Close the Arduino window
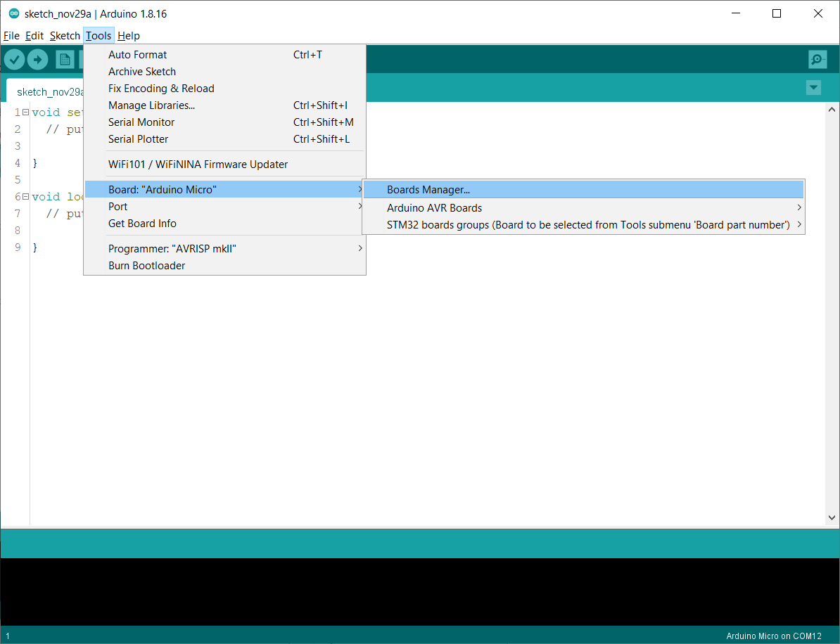The width and height of the screenshot is (840, 644). [x=818, y=13]
